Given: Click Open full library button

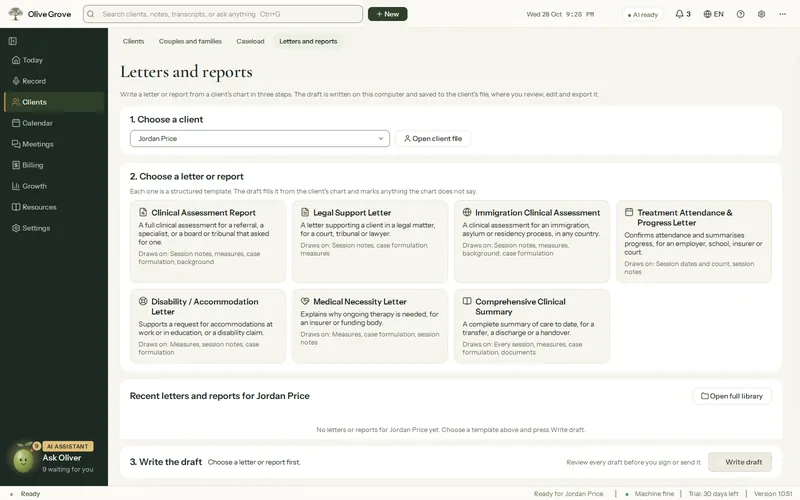Looking at the screenshot, I should (x=732, y=396).
